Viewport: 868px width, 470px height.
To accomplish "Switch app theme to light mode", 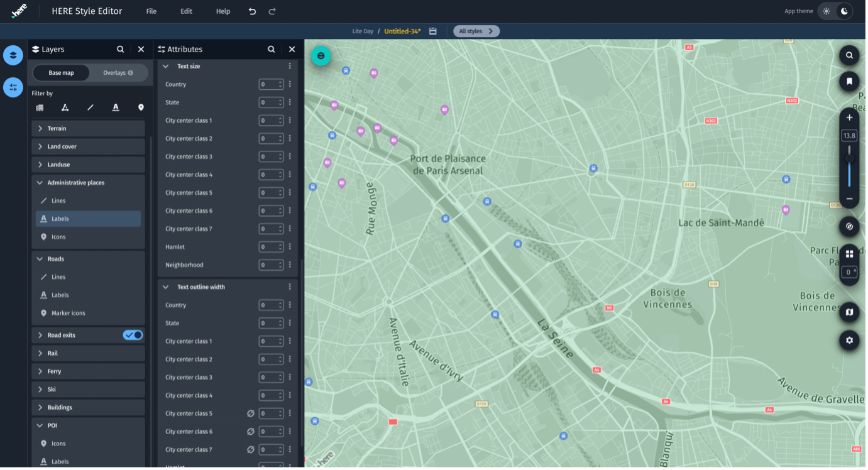I will [827, 11].
